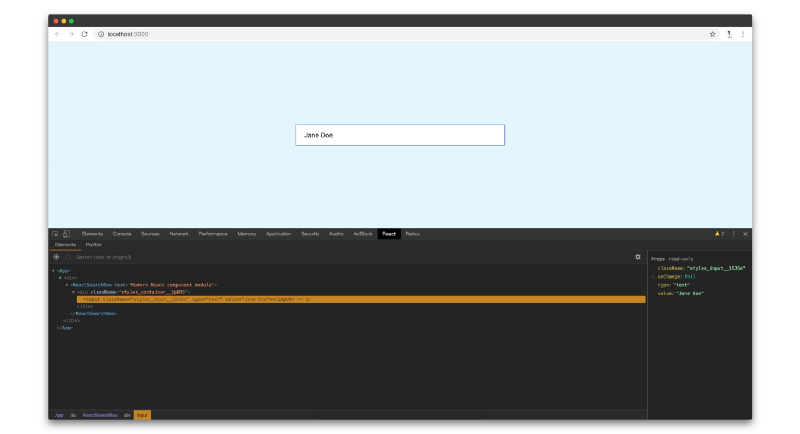Click the inspect element picker icon
The image size is (800, 434).
coord(56,233)
